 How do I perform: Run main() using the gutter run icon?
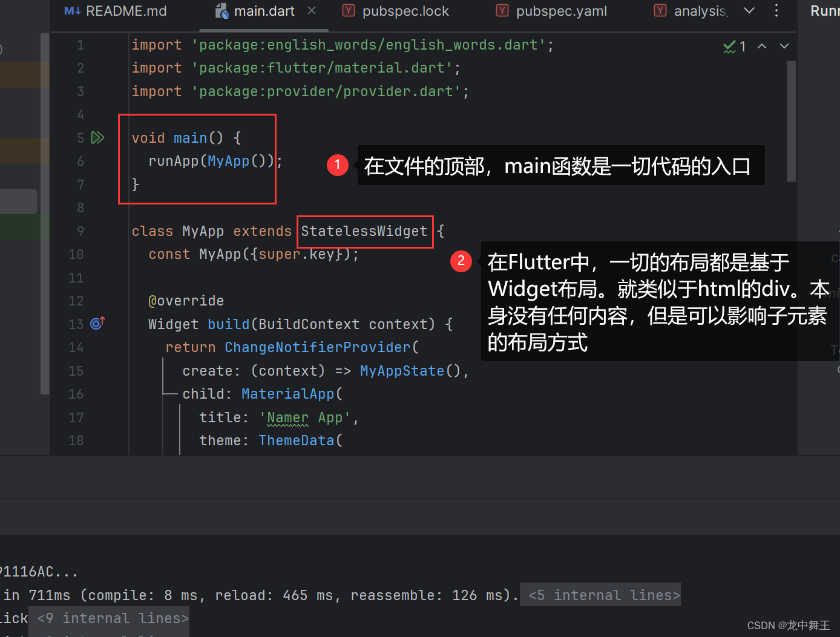(97, 138)
